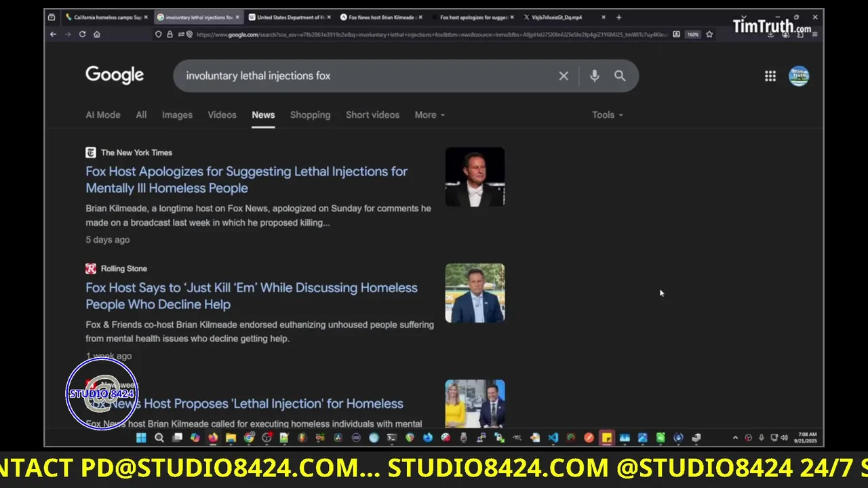This screenshot has height=488, width=868.
Task: Click The New York Times source name
Action: coord(136,152)
